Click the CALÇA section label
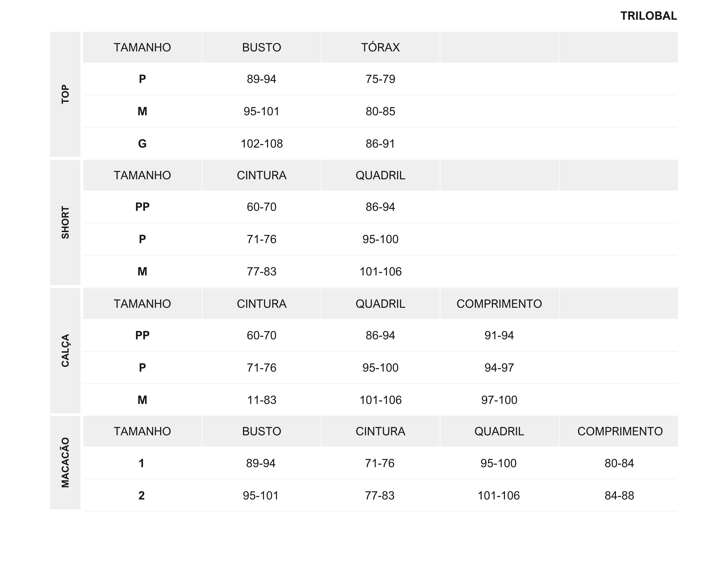Image resolution: width=728 pixels, height=575 pixels. pos(65,350)
